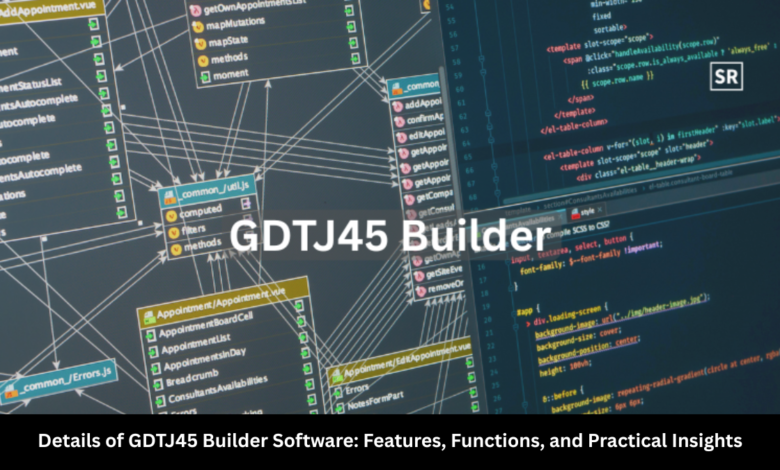The width and height of the screenshot is (780, 470).
Task: Switch to the style editor tab
Action: point(587,212)
